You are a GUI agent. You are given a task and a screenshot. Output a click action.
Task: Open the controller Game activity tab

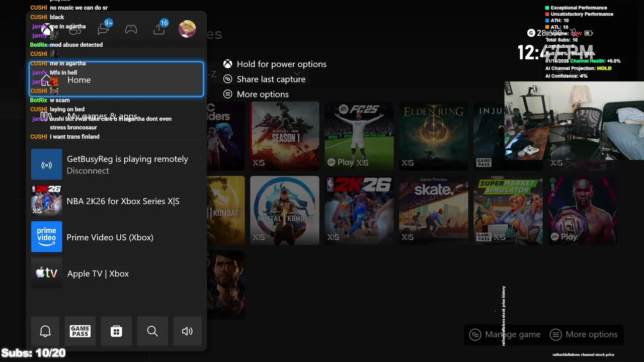[131, 29]
